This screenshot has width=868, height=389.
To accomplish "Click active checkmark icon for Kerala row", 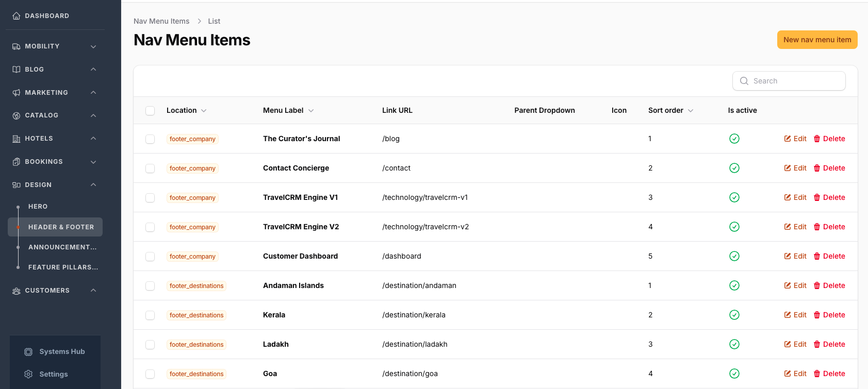I will [734, 315].
